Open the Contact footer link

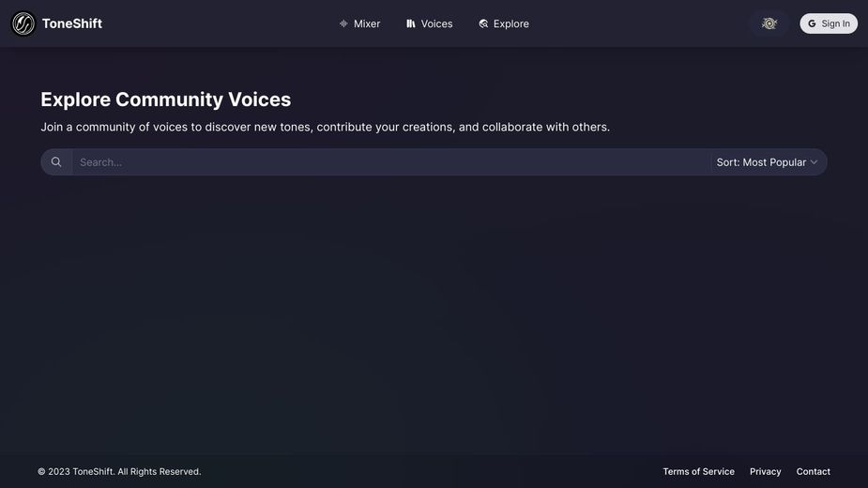814,471
